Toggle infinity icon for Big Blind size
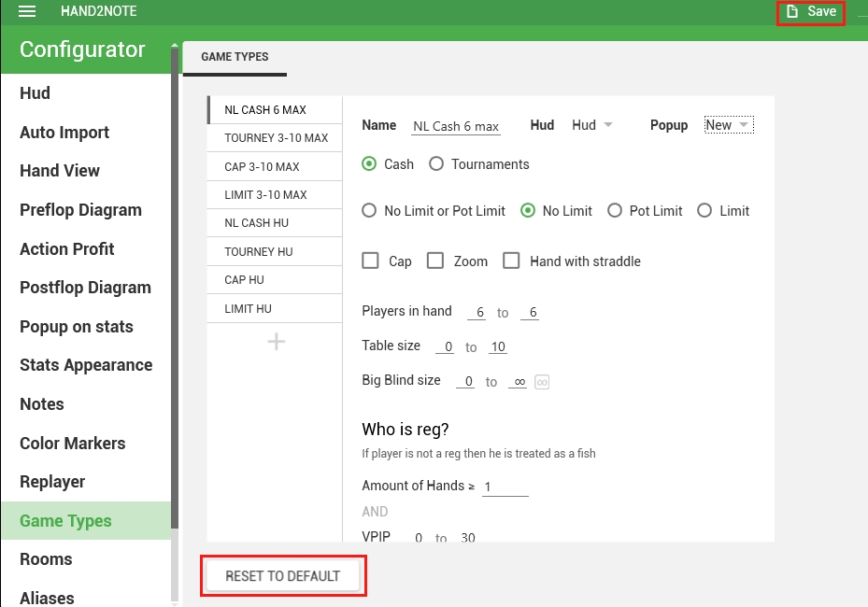 coord(541,382)
